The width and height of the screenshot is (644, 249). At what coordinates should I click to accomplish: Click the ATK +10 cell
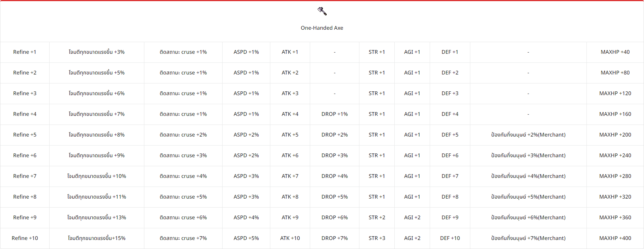click(x=290, y=238)
